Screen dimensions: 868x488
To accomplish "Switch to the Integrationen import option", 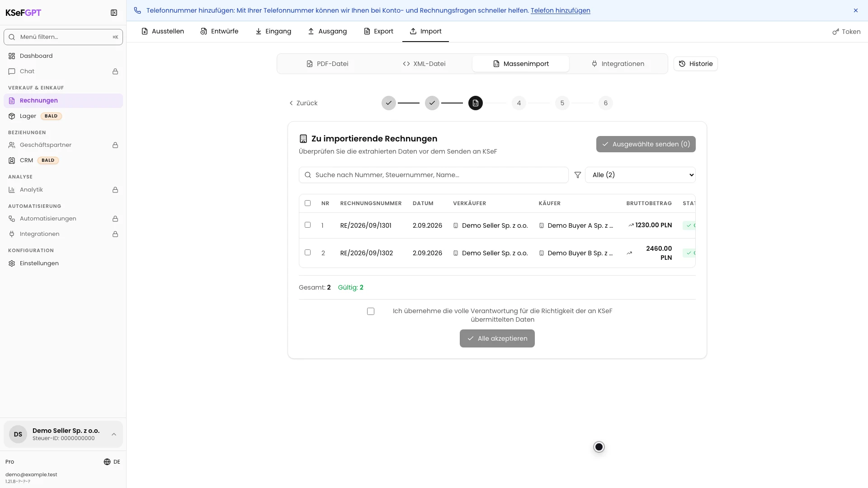I will (x=618, y=64).
